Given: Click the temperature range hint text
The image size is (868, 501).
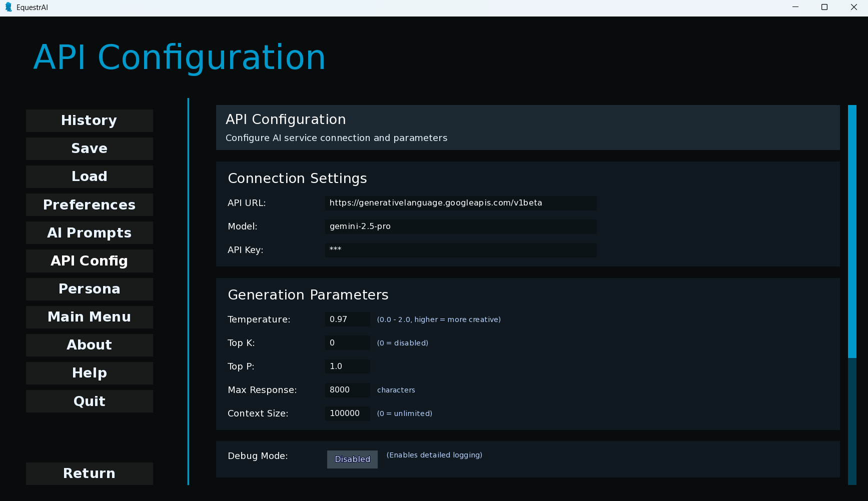Looking at the screenshot, I should 439,319.
